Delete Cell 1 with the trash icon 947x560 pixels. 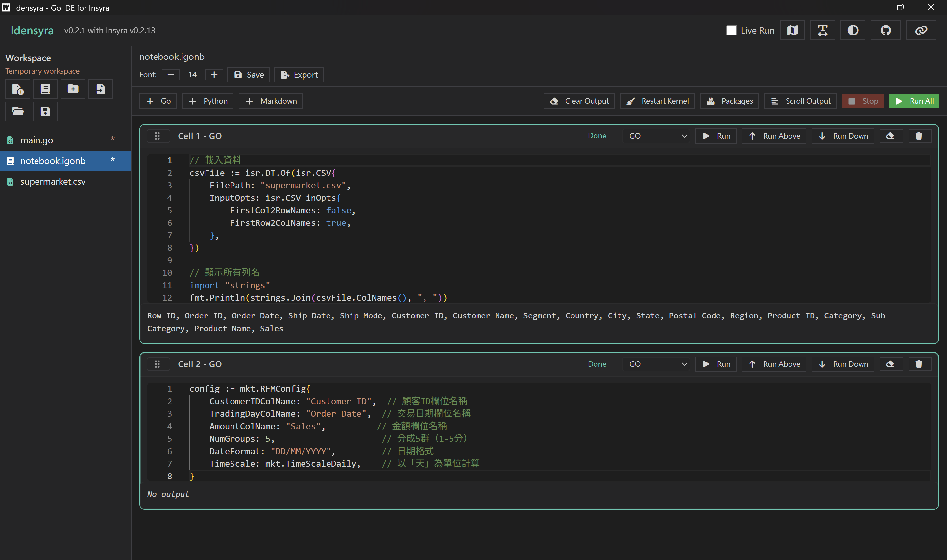[919, 136]
